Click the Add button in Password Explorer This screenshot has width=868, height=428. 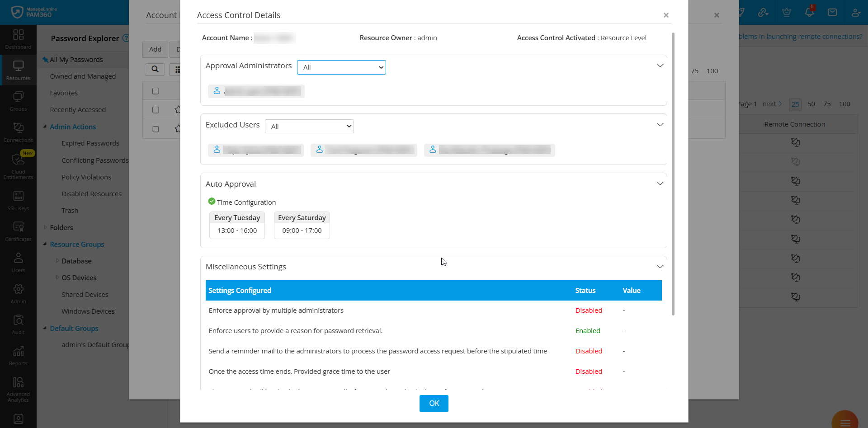click(155, 49)
